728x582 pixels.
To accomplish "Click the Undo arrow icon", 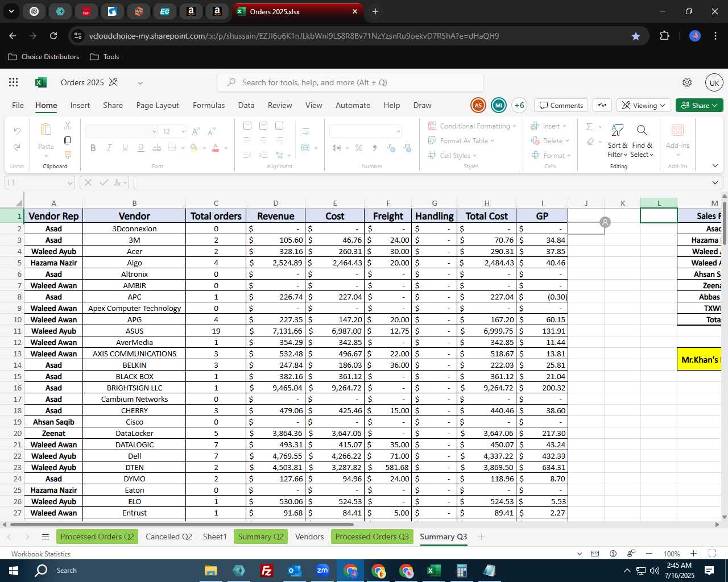I will coord(17,131).
